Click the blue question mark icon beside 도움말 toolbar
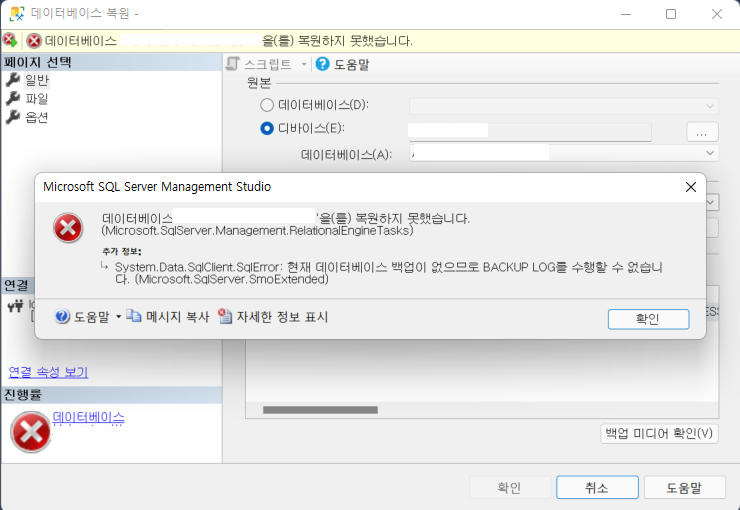This screenshot has width=740, height=510. pos(322,64)
